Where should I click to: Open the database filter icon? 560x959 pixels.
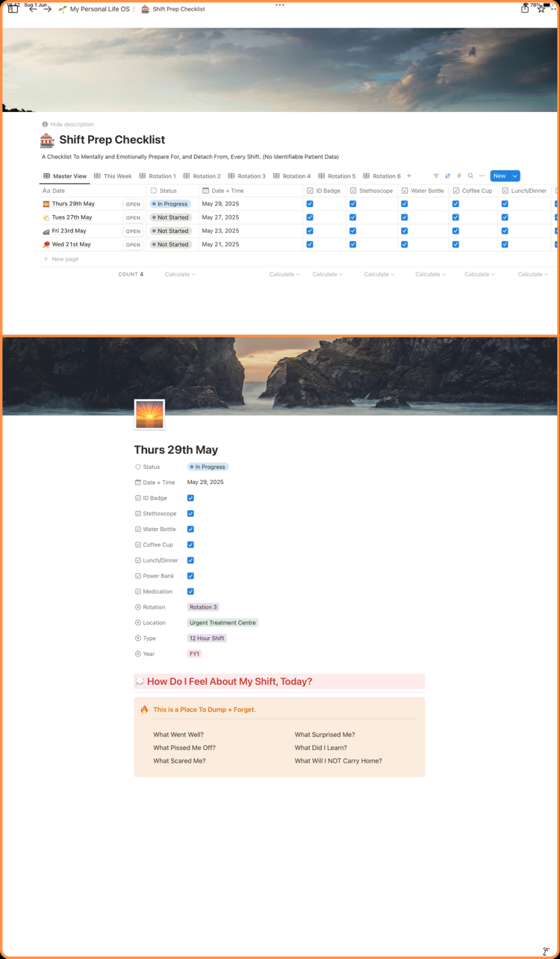[x=436, y=176]
